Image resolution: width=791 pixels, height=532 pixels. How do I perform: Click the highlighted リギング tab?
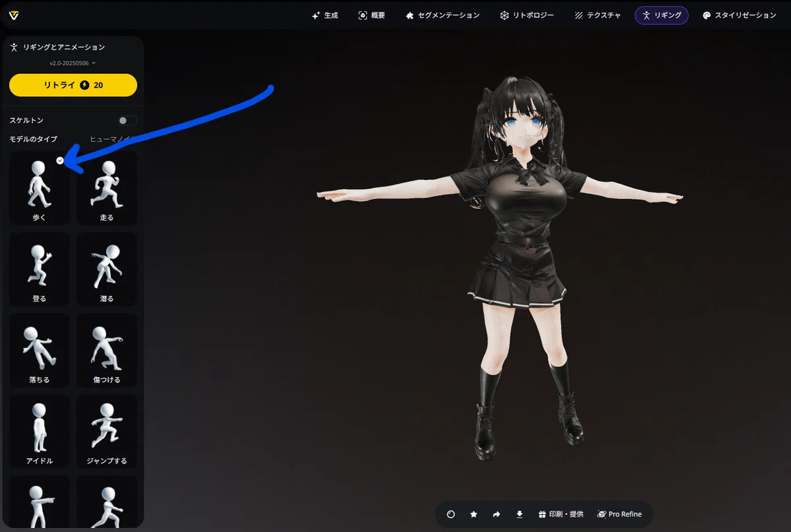coord(661,15)
